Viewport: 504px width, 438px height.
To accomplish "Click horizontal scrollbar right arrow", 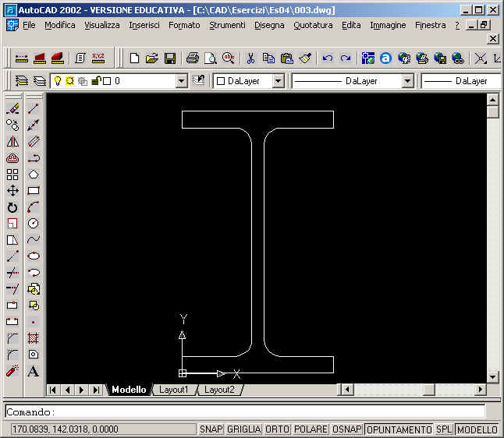I will coord(481,390).
